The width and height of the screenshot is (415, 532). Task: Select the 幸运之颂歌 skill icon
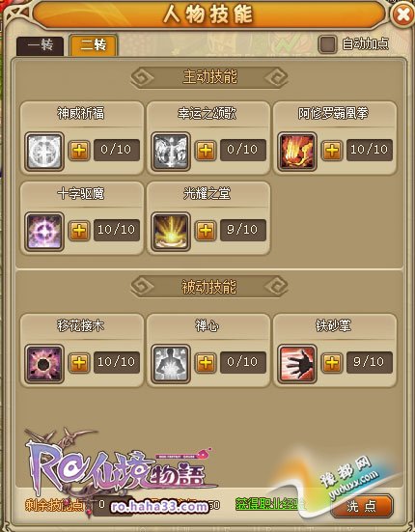pos(171,152)
